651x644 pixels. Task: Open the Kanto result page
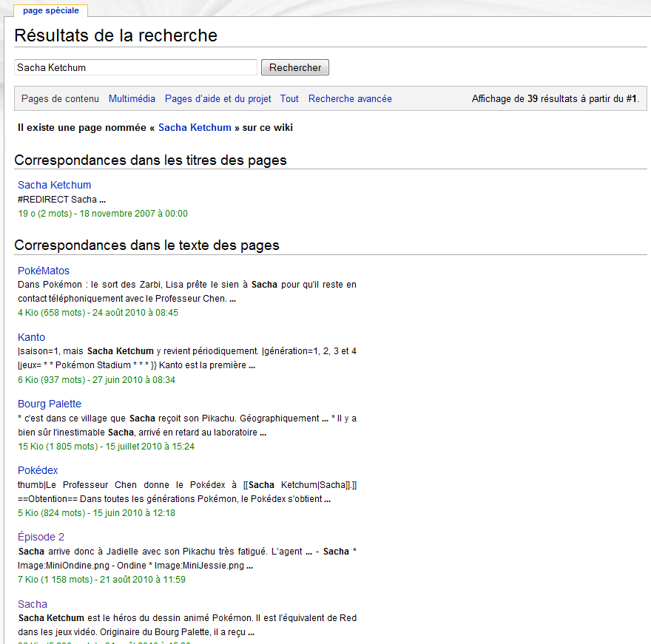click(x=31, y=337)
